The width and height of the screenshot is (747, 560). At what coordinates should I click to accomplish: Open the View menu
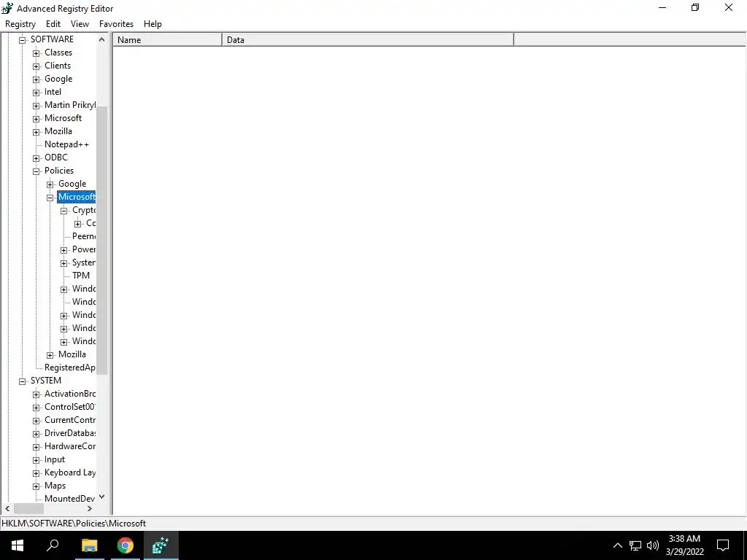pyautogui.click(x=80, y=24)
